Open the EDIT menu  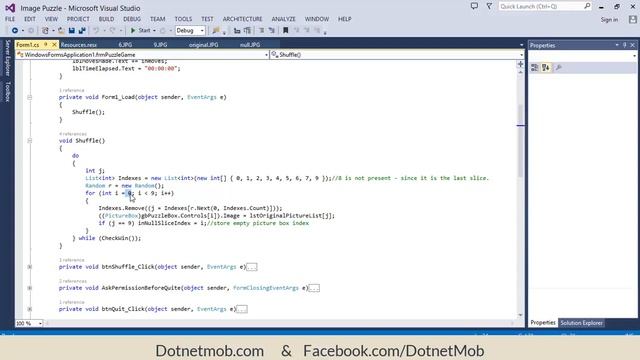click(30, 19)
